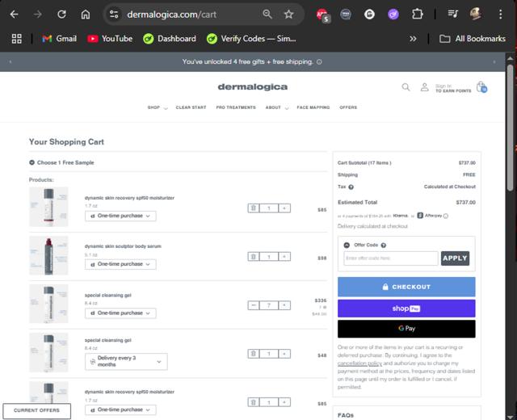Image resolution: width=517 pixels, height=420 pixels.
Task: Click the info icon in the free gifts banner
Action: coord(319,61)
